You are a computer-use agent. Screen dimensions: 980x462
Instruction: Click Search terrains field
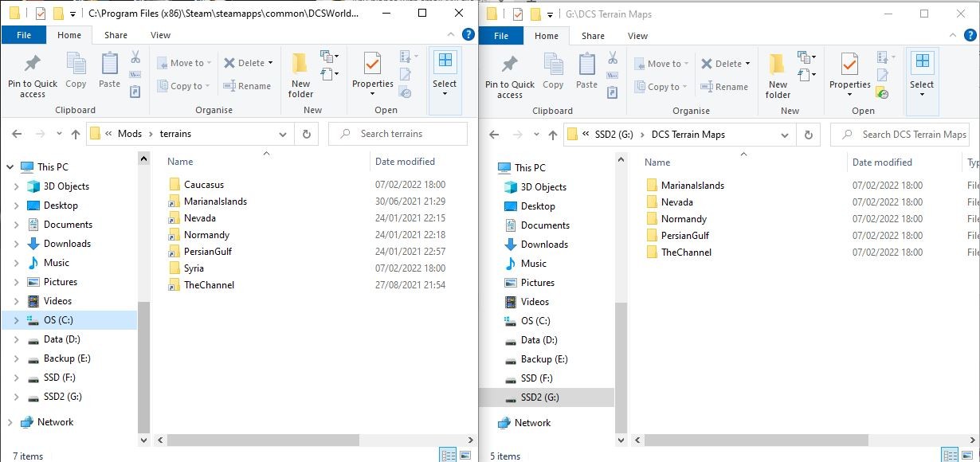point(398,134)
